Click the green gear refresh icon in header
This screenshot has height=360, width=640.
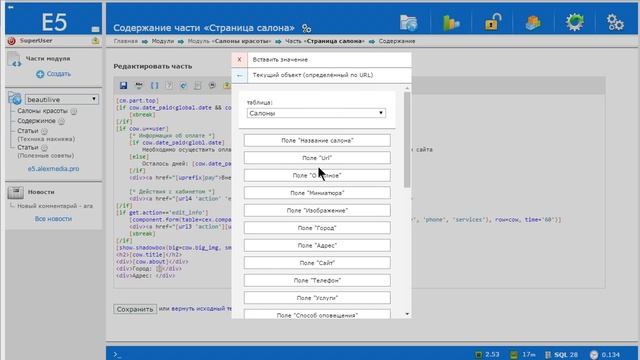click(x=575, y=22)
